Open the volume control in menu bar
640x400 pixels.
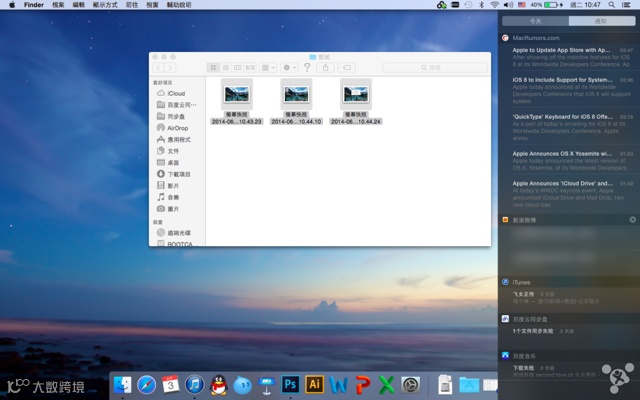tap(508, 5)
